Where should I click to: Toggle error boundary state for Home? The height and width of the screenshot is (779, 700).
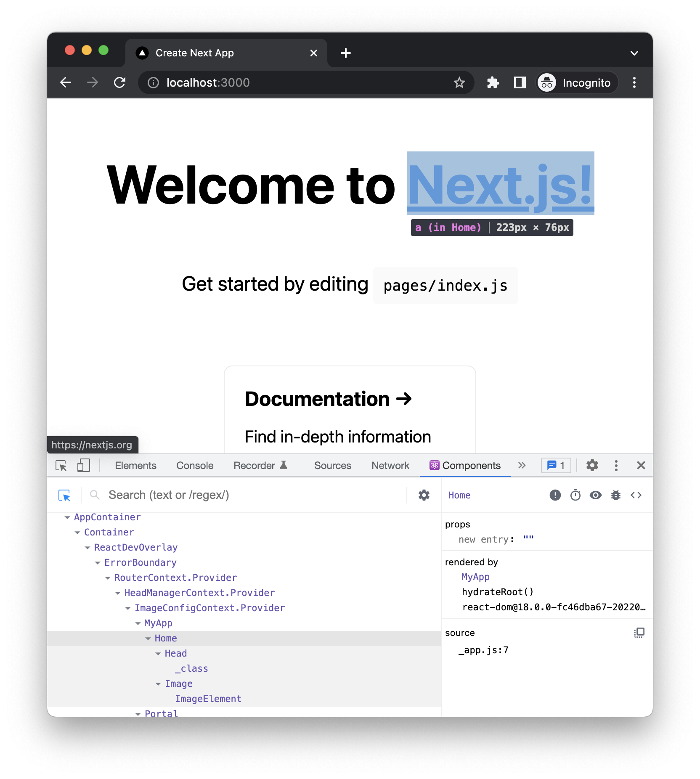pyautogui.click(x=555, y=495)
